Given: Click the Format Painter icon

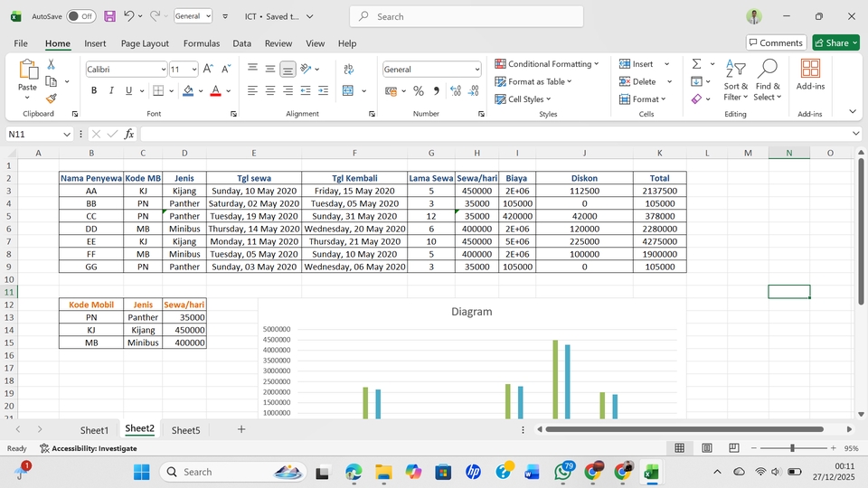Looking at the screenshot, I should click(x=52, y=99).
